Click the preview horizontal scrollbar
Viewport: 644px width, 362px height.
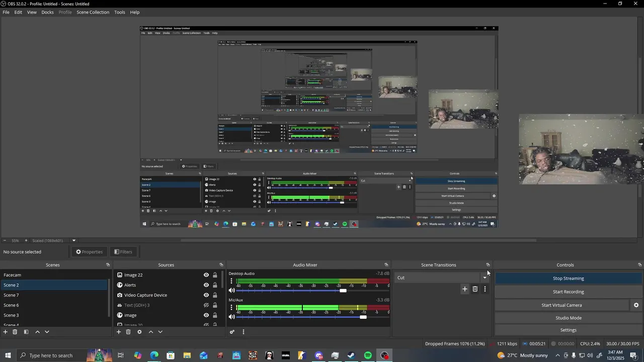pos(359,241)
